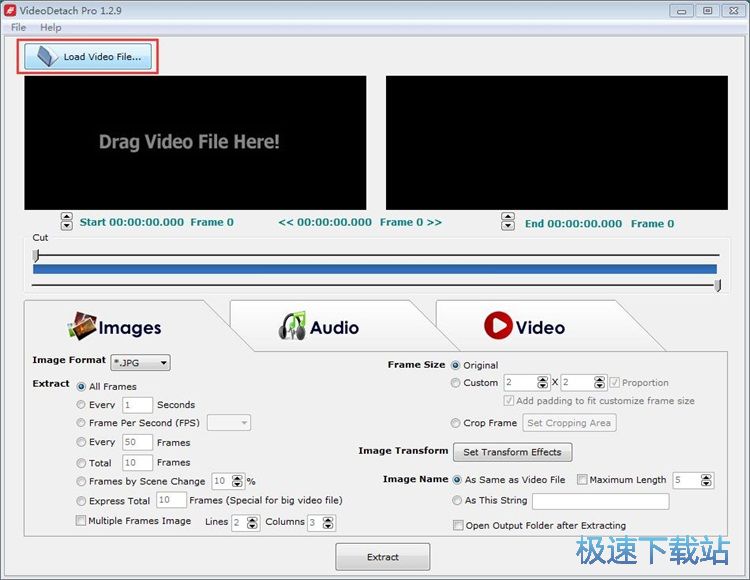Enable Open Output Folder after Extracting
The image size is (750, 580).
pyautogui.click(x=458, y=525)
